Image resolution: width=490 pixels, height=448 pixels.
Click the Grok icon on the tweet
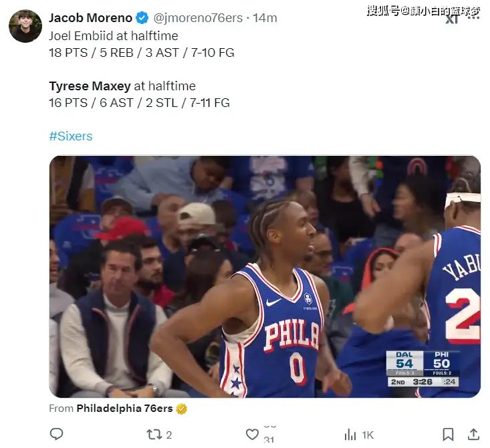pos(452,19)
